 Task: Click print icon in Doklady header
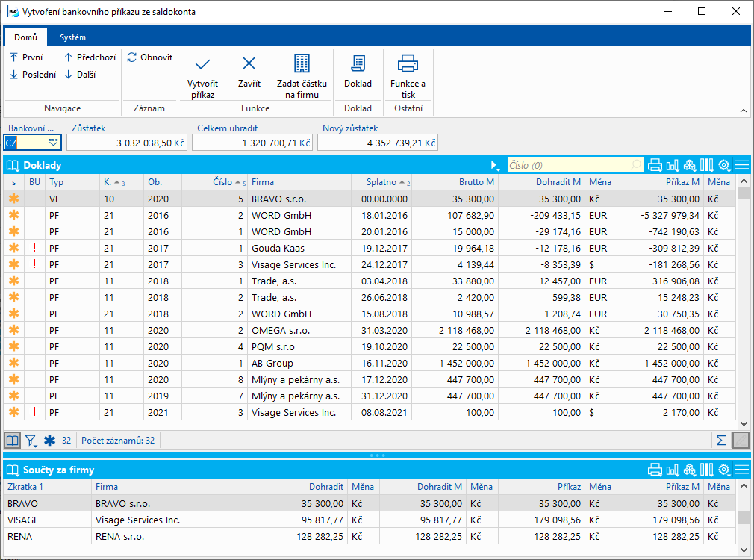(x=655, y=165)
